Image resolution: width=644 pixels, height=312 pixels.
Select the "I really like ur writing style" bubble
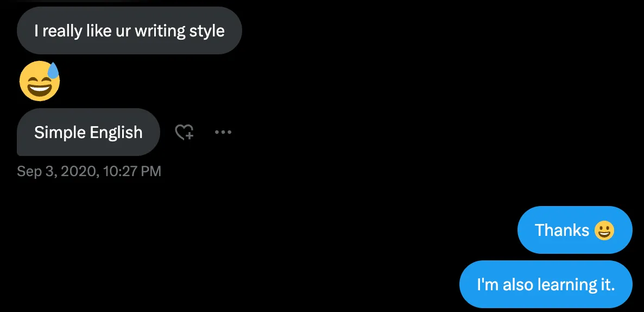129,30
